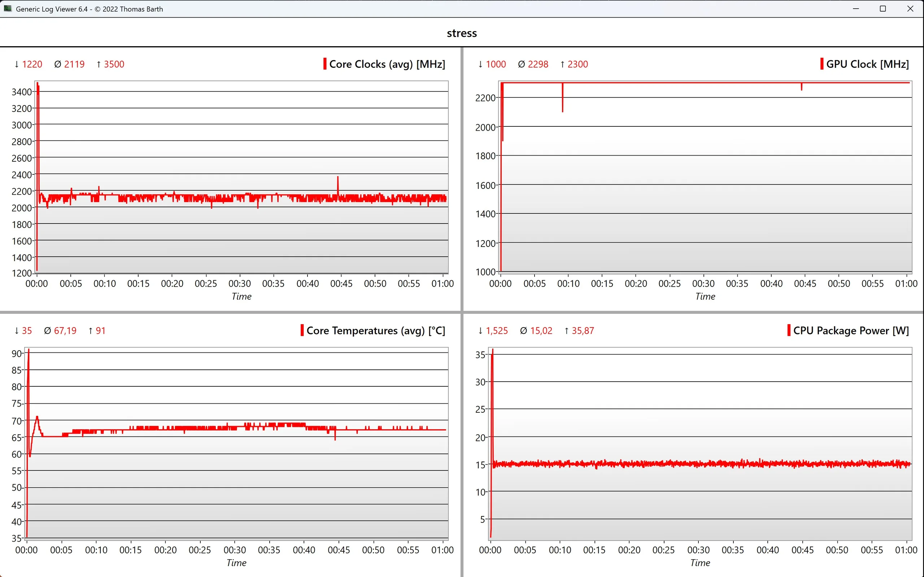924x577 pixels.
Task: Click the red swatch beside Core Temperatures (avg)
Action: [302, 330]
